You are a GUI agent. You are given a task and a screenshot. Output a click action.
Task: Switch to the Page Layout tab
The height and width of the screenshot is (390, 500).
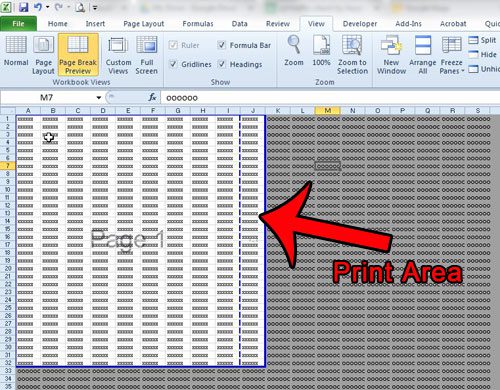click(x=144, y=24)
